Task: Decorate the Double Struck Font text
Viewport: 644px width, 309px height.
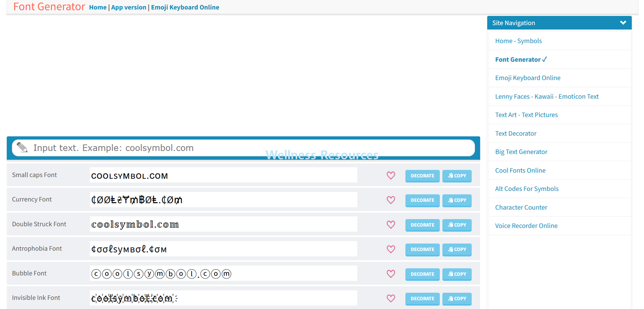Action: 422,225
